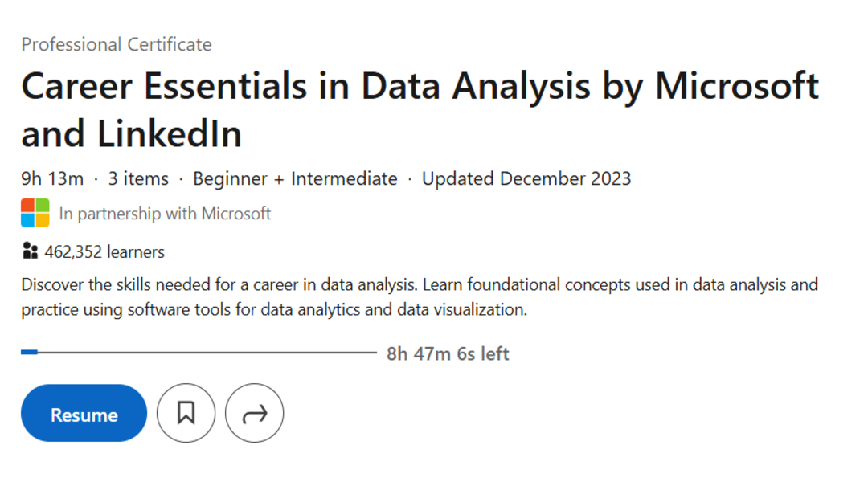Click the "Beginner + Intermediate" level text
Viewport: 868px width, 482px height.
click(295, 178)
